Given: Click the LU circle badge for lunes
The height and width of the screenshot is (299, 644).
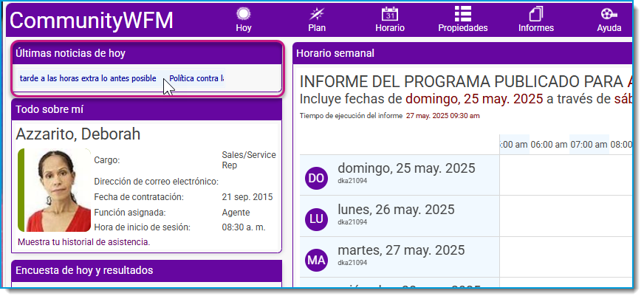Looking at the screenshot, I should coord(316,219).
